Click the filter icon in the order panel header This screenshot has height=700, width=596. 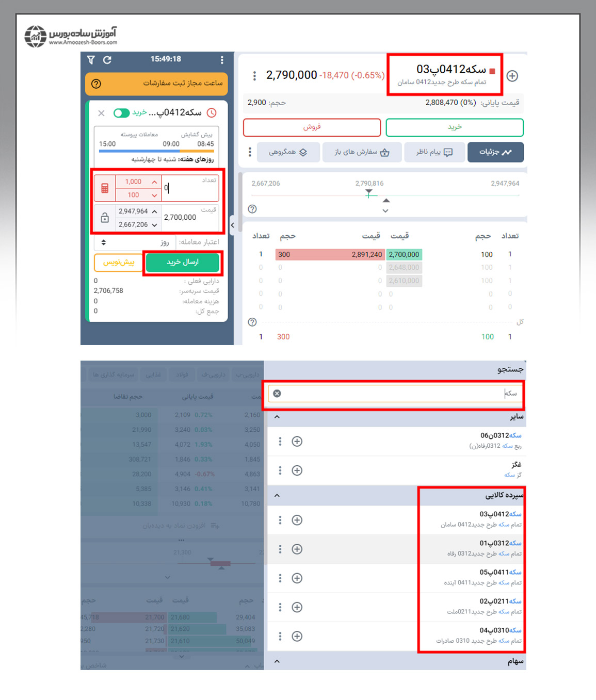click(x=91, y=60)
